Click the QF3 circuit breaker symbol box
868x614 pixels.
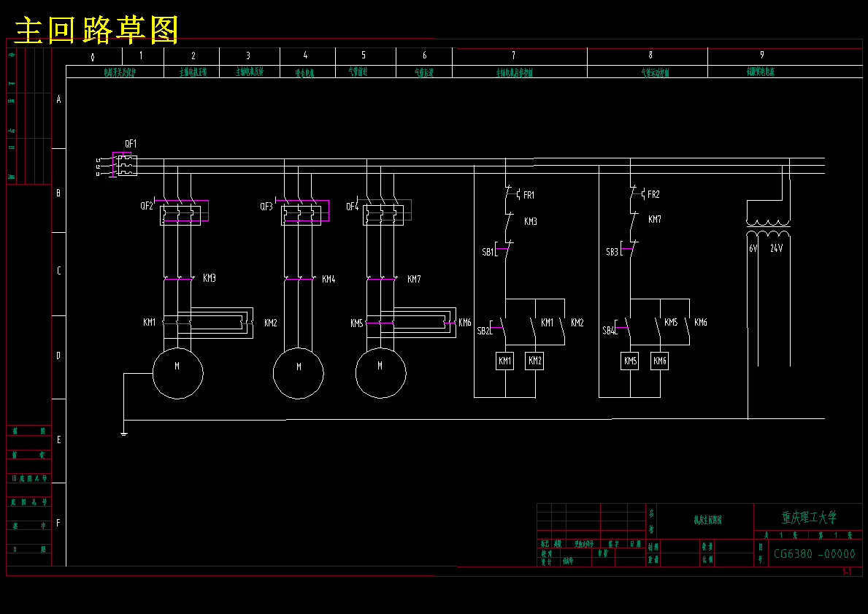pos(302,215)
